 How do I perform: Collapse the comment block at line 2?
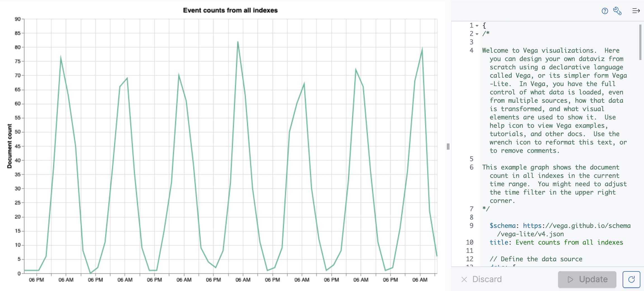pyautogui.click(x=477, y=34)
